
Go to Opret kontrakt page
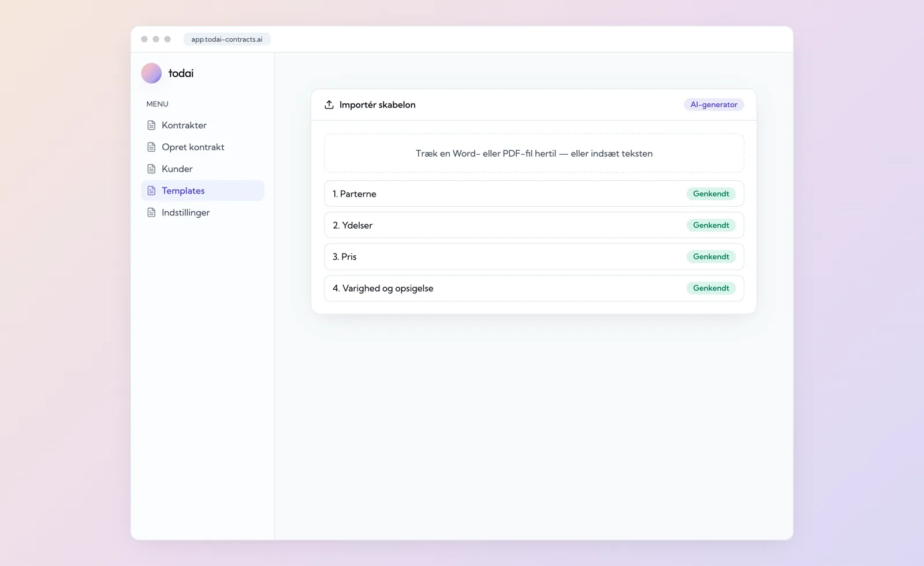pos(203,147)
